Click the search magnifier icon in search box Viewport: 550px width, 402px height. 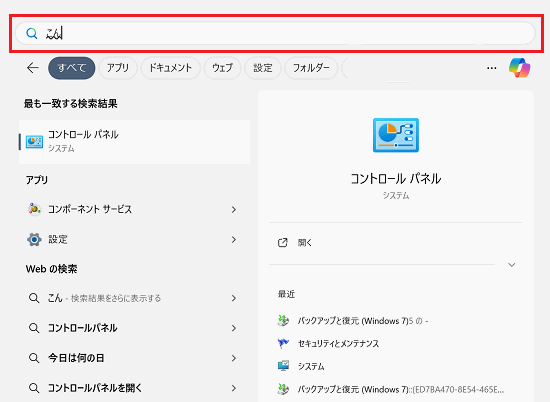(32, 33)
